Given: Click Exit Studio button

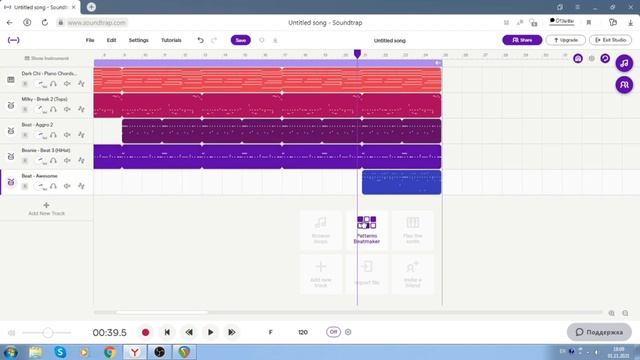Looking at the screenshot, I should click(610, 40).
